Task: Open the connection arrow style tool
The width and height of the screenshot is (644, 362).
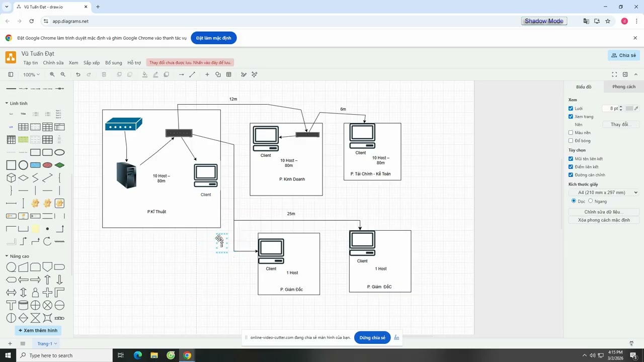Action: point(182,74)
